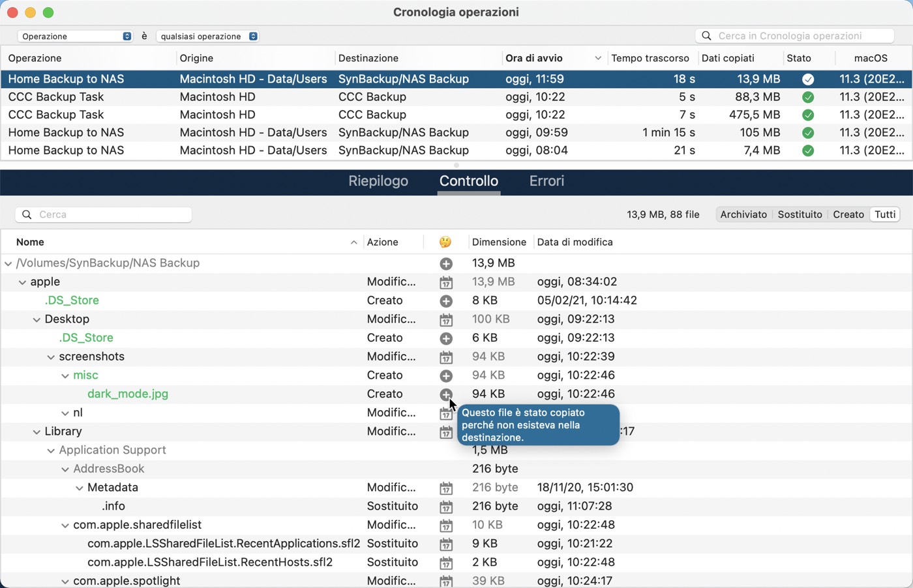The image size is (913, 588).
Task: Collapse the /Volumes/SynBackup/NAS Backup node
Action: point(8,263)
